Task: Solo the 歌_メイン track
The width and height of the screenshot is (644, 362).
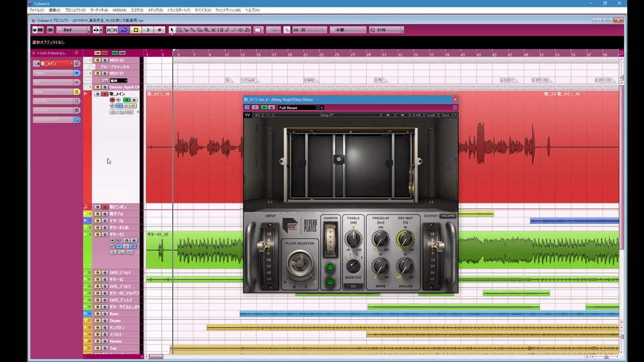Action: click(105, 94)
